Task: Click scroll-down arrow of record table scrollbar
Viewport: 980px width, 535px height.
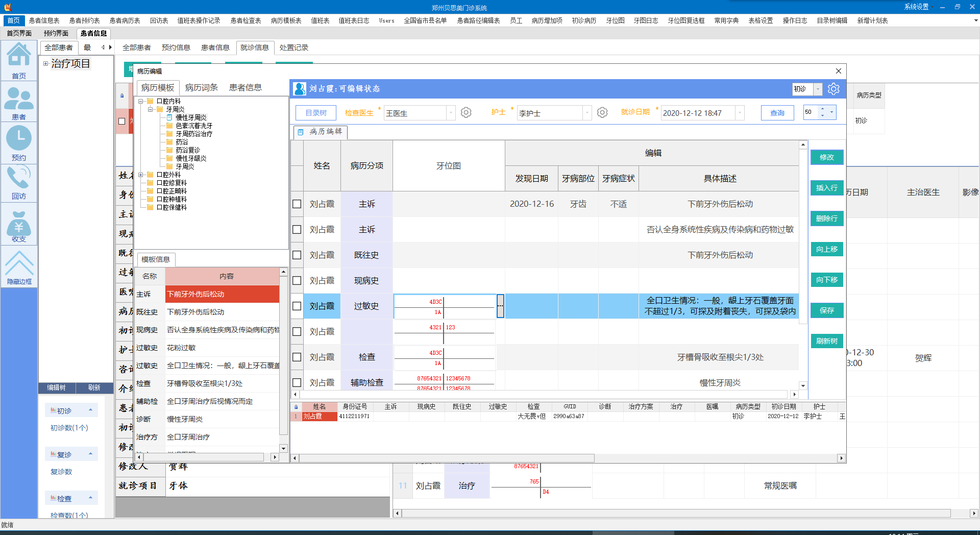Action: (x=803, y=386)
